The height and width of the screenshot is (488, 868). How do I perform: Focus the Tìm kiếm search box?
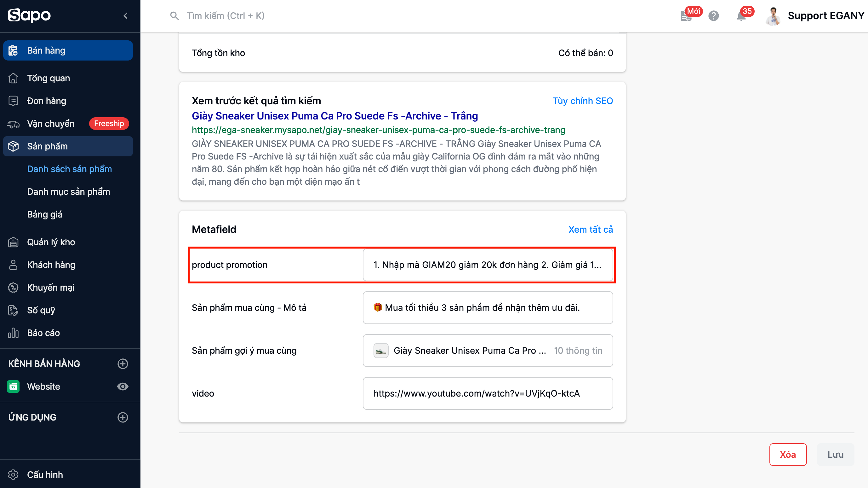[x=226, y=16]
